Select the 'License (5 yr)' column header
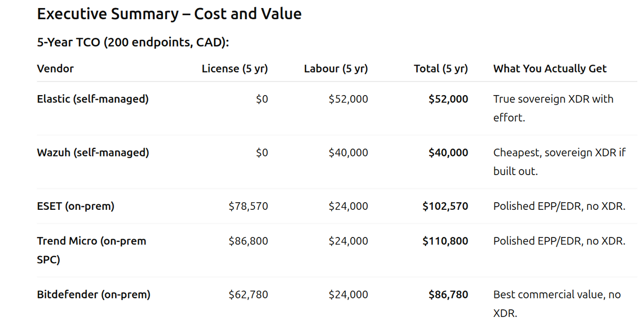644x325 pixels. click(234, 68)
